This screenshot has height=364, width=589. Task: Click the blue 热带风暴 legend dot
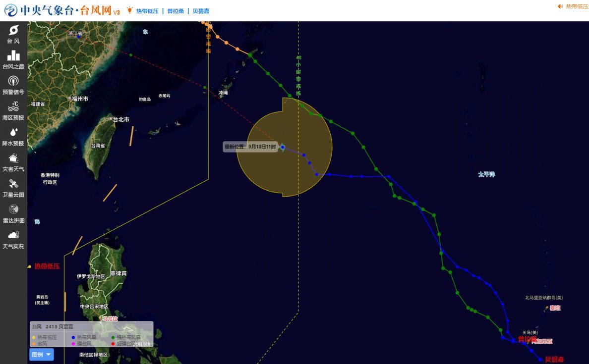73,337
